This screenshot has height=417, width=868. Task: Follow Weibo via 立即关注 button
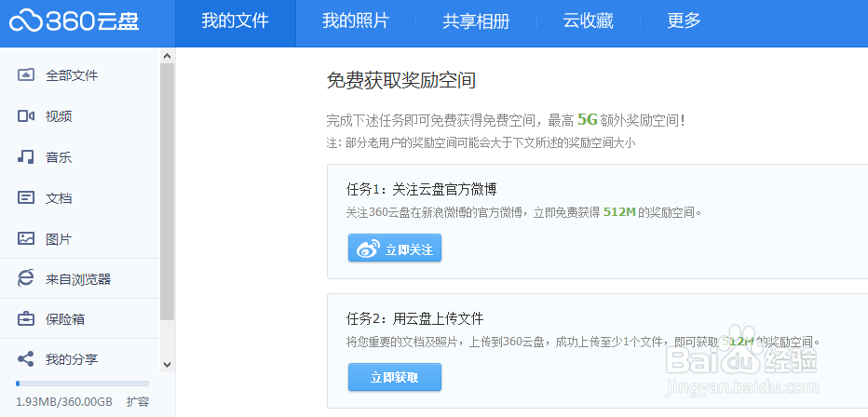[x=395, y=248]
